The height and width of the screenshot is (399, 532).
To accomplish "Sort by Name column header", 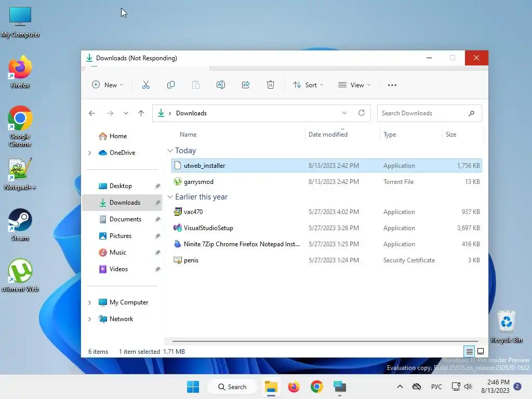I will (x=238, y=135).
